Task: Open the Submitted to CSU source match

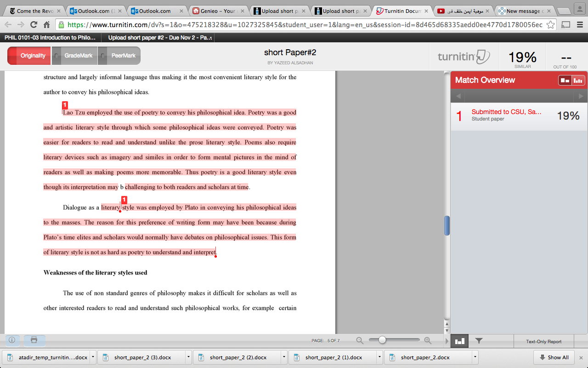Action: pos(519,116)
